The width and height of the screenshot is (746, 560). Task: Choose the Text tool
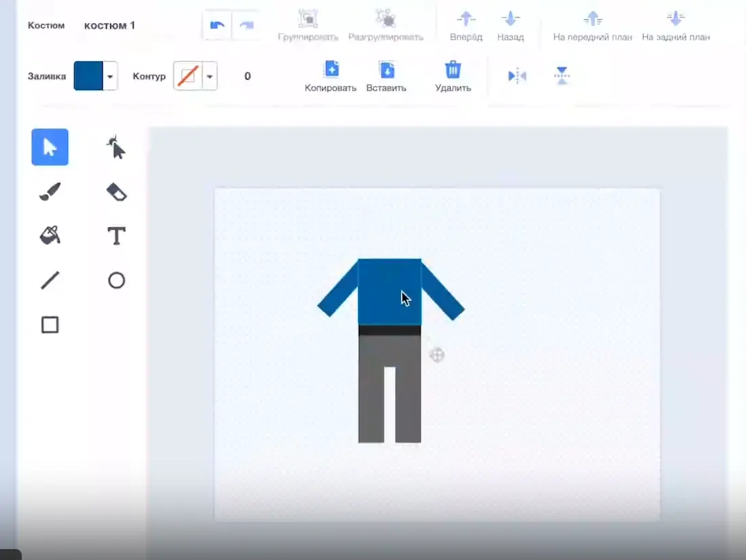[116, 235]
